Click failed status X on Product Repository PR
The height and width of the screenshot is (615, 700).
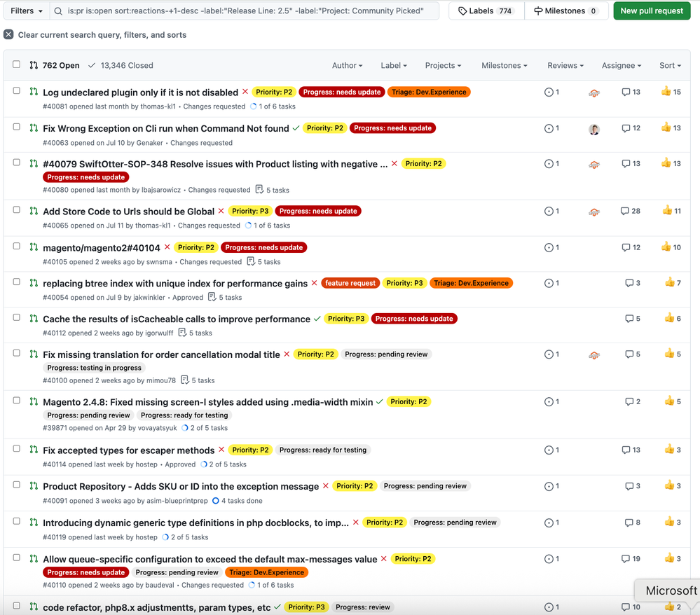pyautogui.click(x=326, y=485)
